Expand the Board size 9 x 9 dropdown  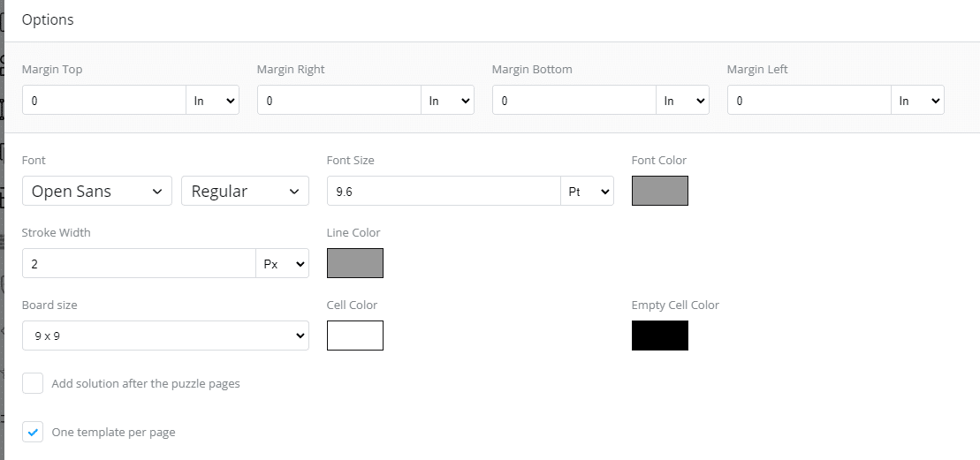(x=165, y=336)
